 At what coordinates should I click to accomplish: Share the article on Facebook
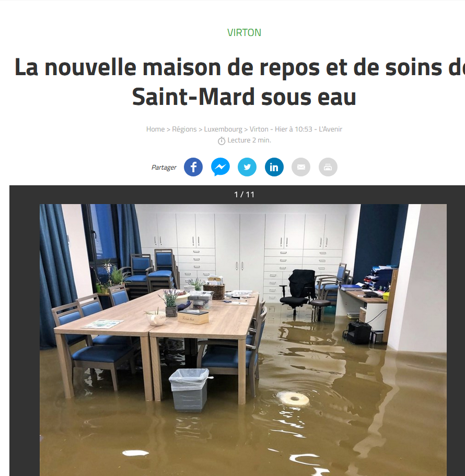coord(193,167)
